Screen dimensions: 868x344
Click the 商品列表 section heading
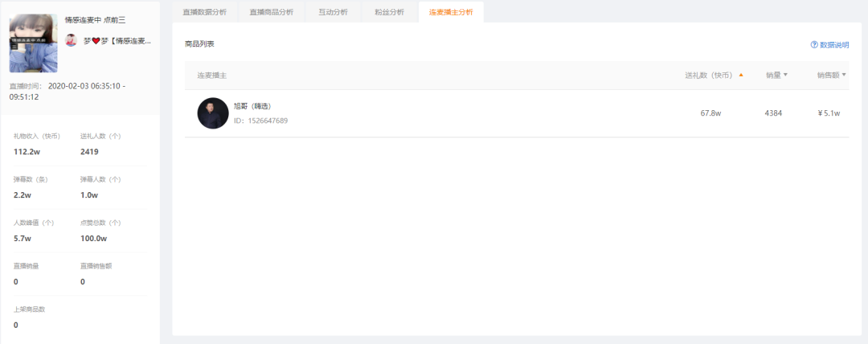(199, 43)
